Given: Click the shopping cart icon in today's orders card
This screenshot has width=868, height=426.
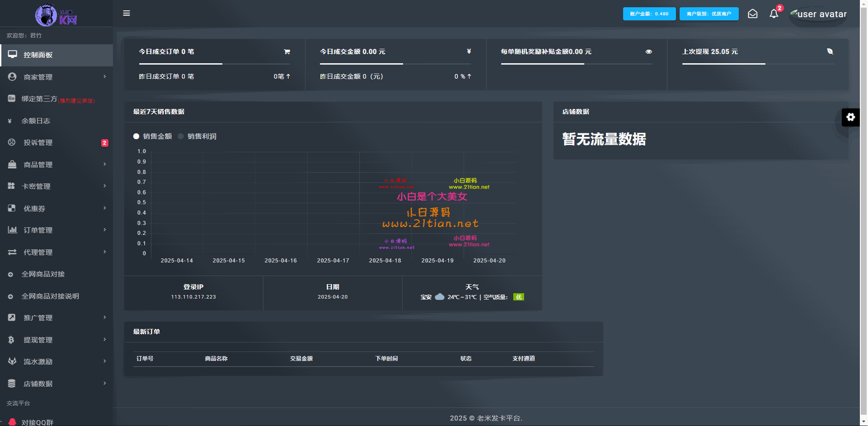Looking at the screenshot, I should pyautogui.click(x=287, y=51).
